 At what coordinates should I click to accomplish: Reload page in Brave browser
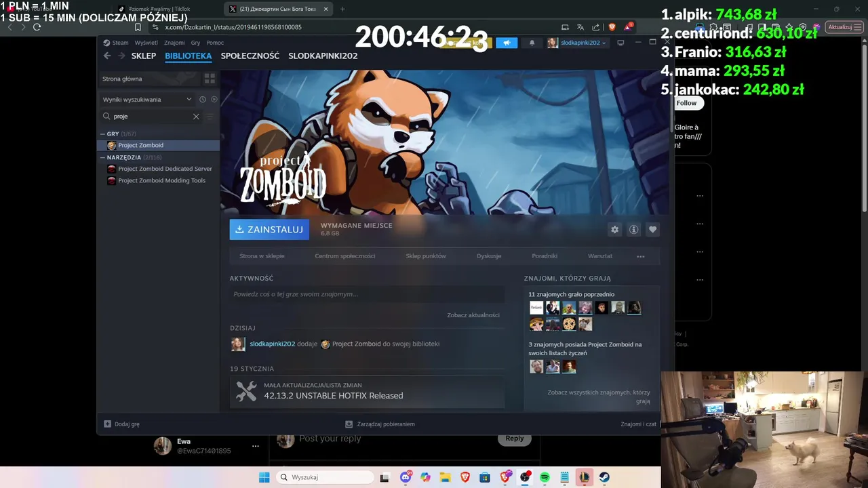(37, 27)
